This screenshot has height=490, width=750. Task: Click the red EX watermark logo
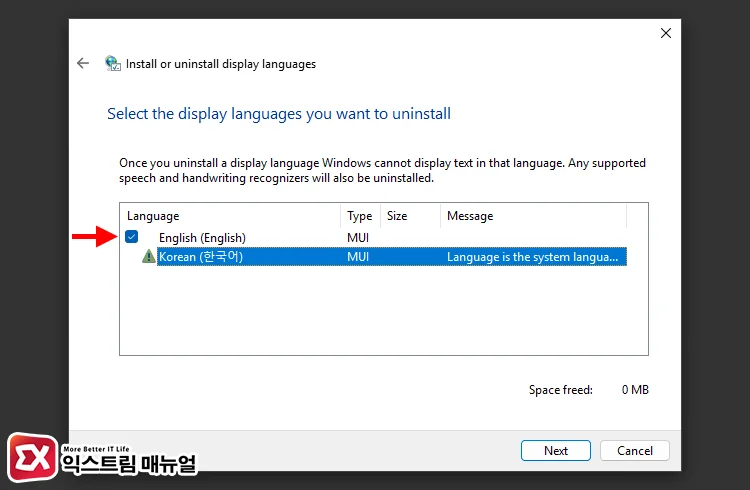click(x=31, y=458)
